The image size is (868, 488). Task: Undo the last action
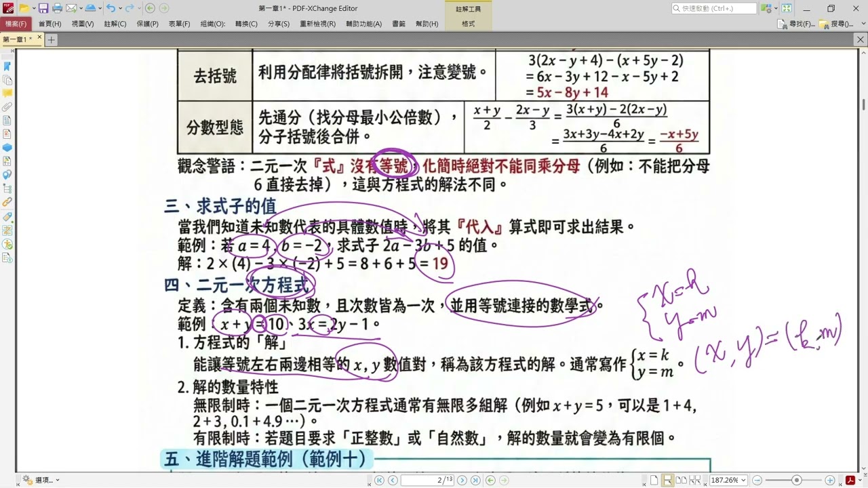[110, 8]
